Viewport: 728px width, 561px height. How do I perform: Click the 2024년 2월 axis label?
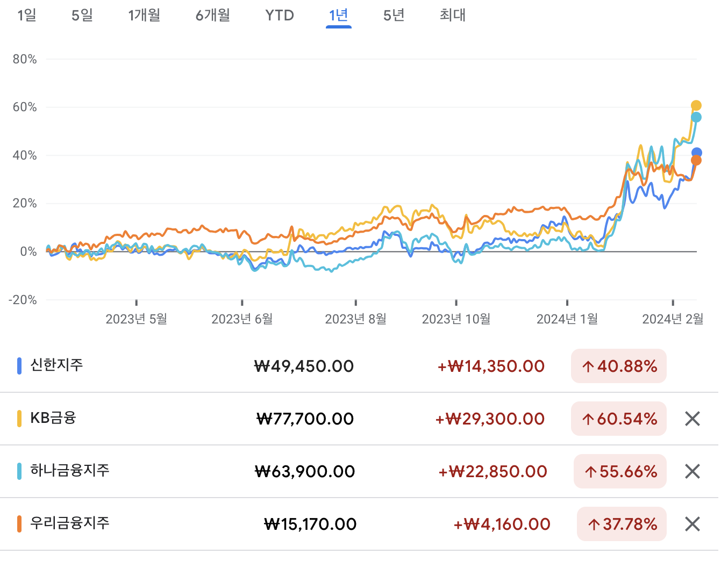[x=673, y=319]
